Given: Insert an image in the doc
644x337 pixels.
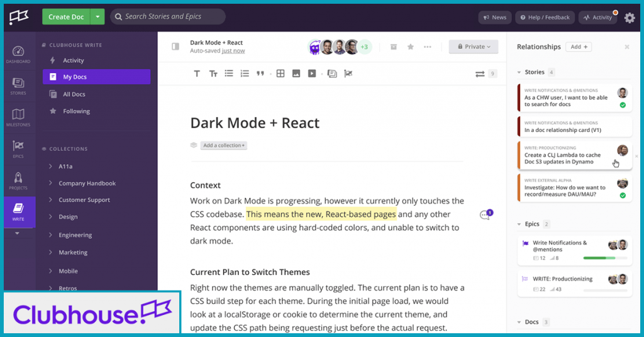Looking at the screenshot, I should tap(296, 74).
